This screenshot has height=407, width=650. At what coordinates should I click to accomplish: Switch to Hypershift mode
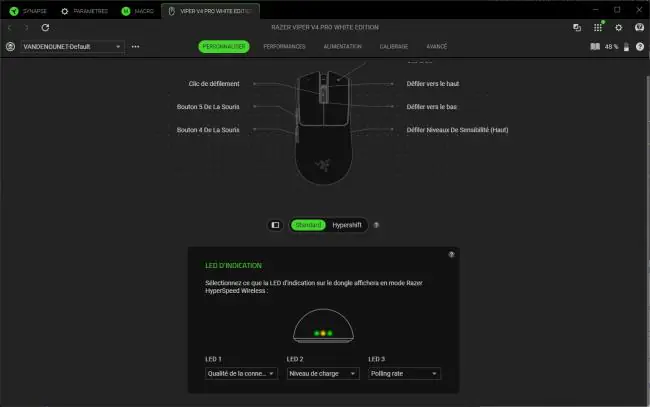coord(347,225)
